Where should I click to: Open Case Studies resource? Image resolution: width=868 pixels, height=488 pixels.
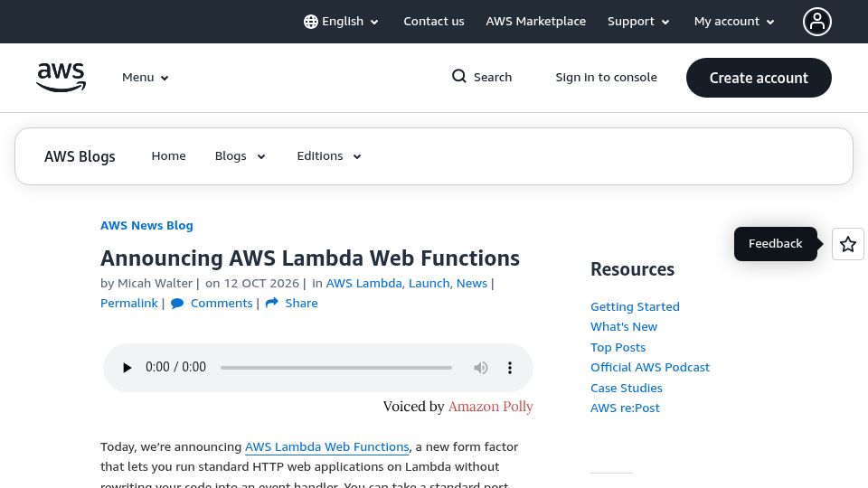(626, 388)
